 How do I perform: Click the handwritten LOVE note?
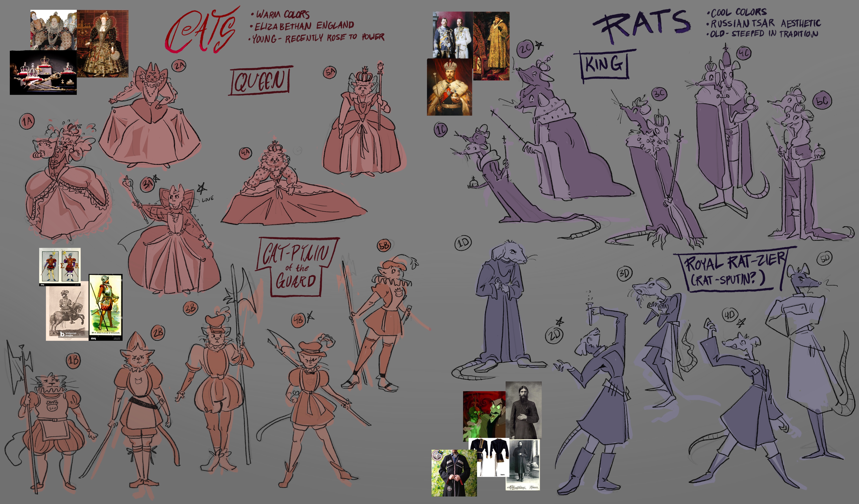pos(207,199)
